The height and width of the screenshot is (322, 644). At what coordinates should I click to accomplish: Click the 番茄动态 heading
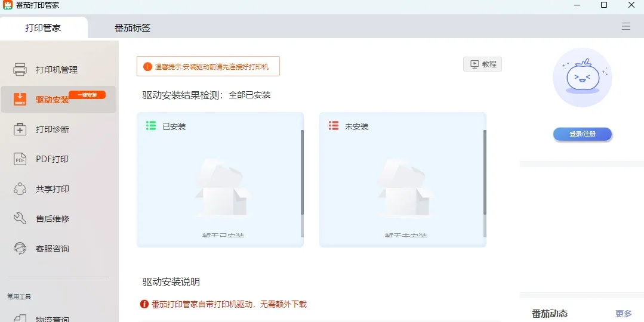[550, 314]
